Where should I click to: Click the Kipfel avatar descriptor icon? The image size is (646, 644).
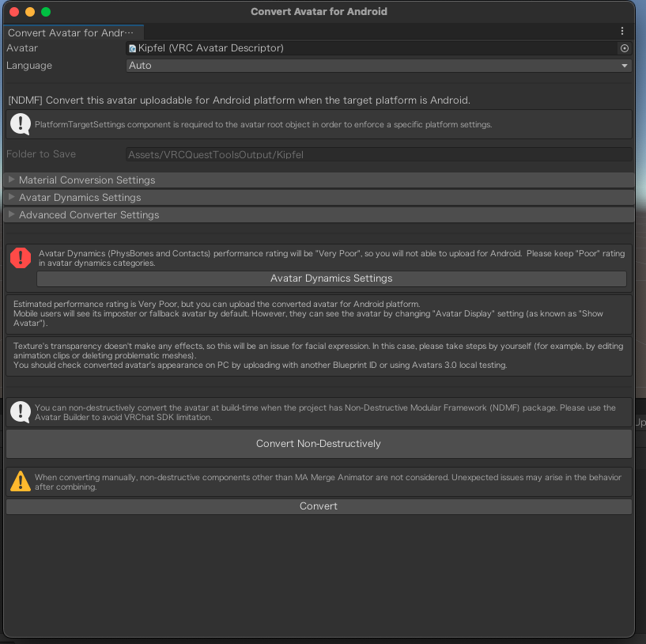[132, 48]
